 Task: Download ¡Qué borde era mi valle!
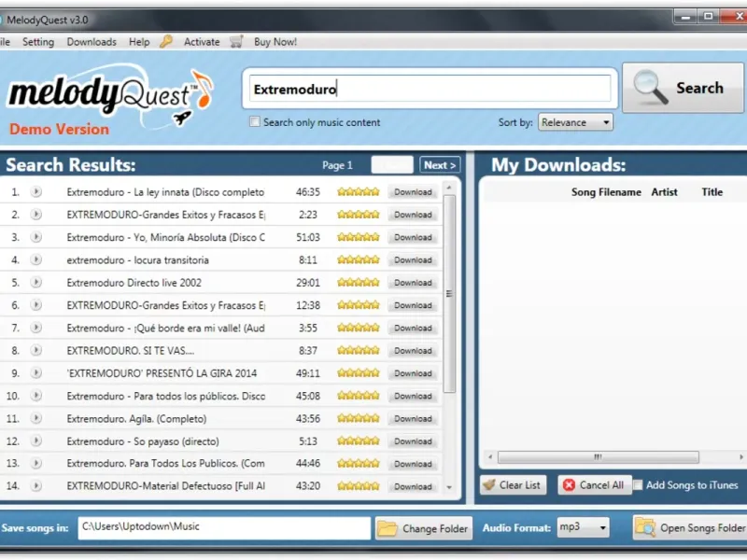pos(413,328)
